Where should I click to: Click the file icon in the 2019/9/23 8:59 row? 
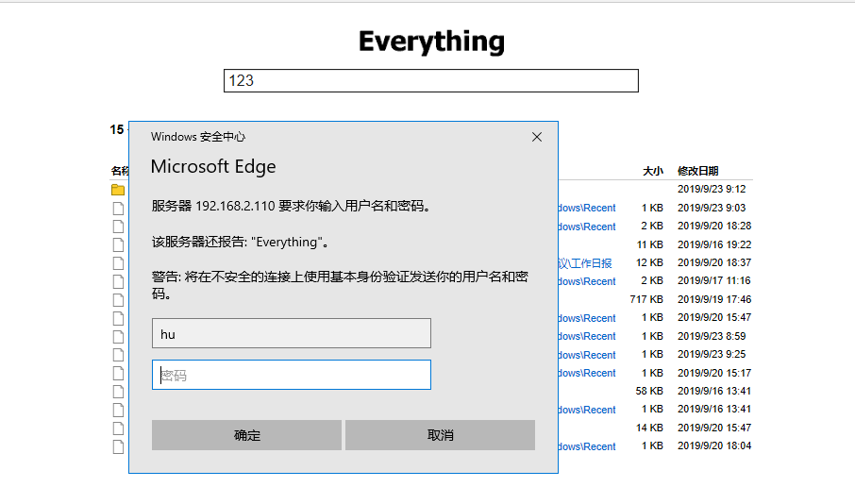coord(118,337)
